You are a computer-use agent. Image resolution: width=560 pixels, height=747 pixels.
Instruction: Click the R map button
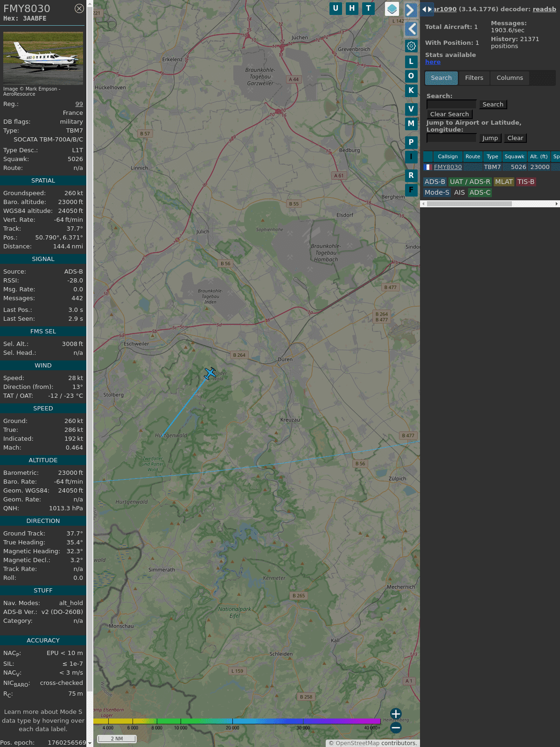pyautogui.click(x=411, y=176)
